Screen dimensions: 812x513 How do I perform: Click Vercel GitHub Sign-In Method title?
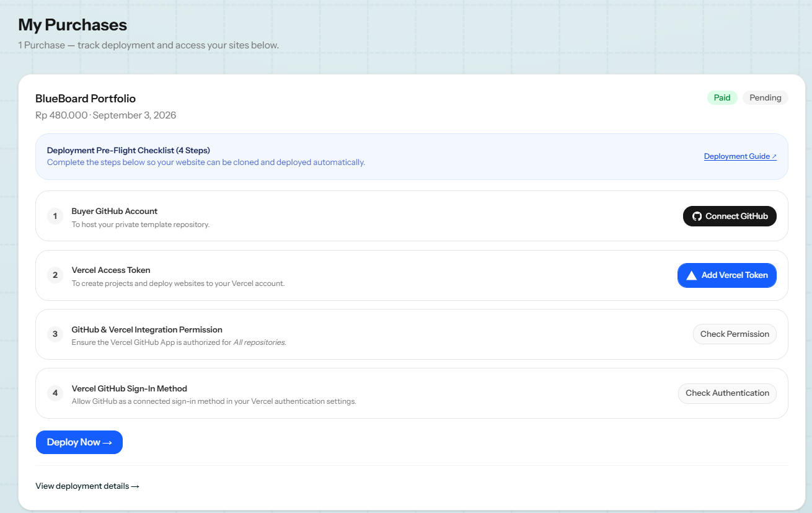tap(130, 389)
